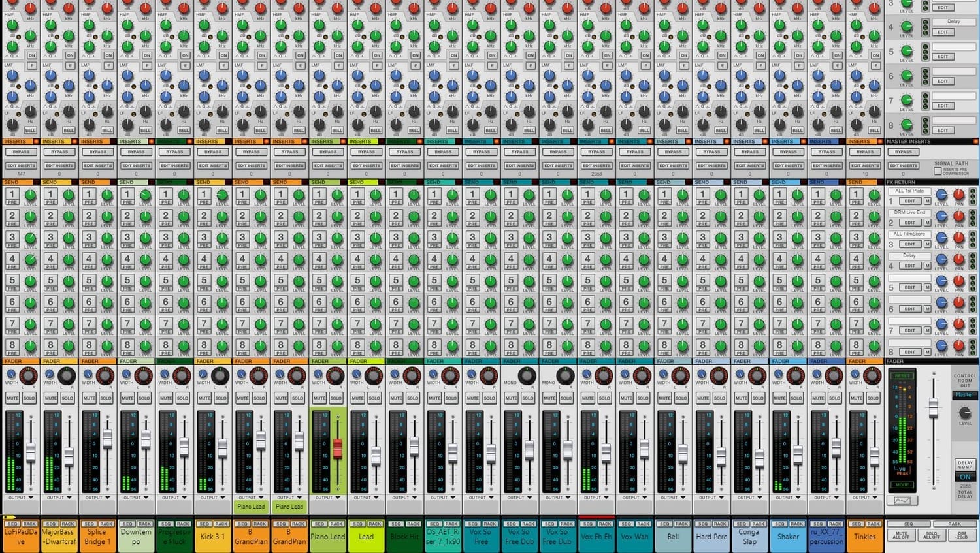Screen dimensions: 980x553
Task: Click the master meter Reset indicator
Action: [902, 376]
